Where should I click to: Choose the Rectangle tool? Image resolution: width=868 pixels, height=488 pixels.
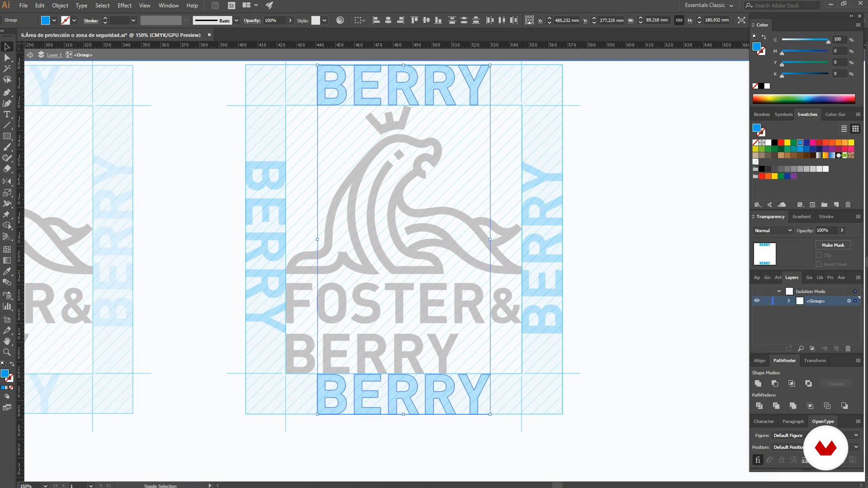tap(7, 136)
